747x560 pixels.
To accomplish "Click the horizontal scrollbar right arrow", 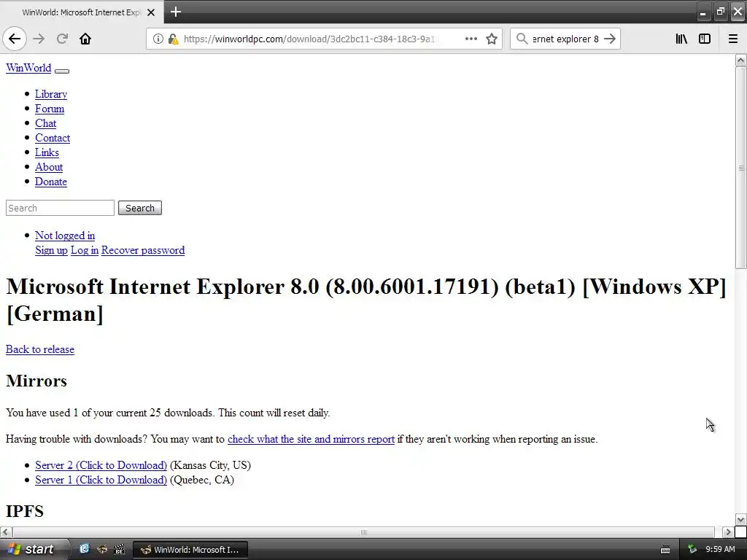I will click(728, 532).
